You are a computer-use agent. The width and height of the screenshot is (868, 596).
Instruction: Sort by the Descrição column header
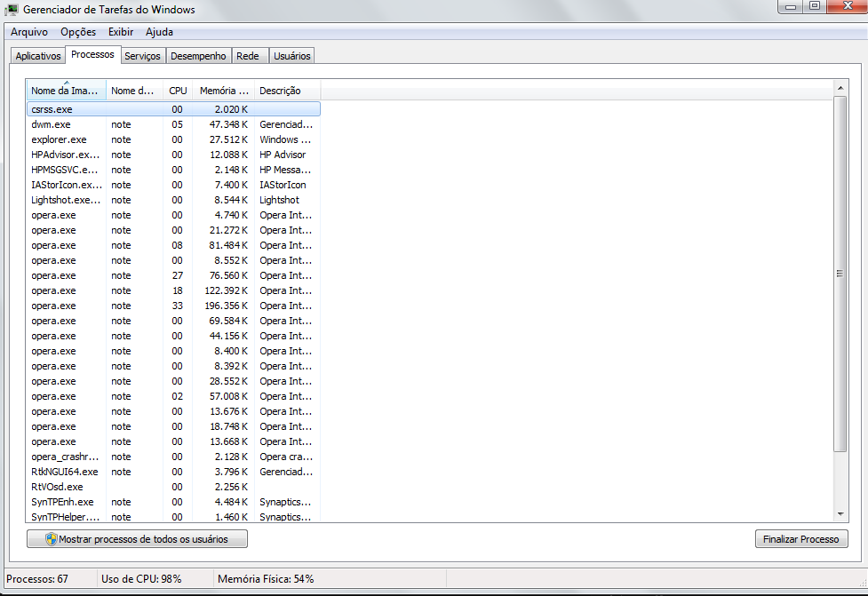pyautogui.click(x=287, y=91)
